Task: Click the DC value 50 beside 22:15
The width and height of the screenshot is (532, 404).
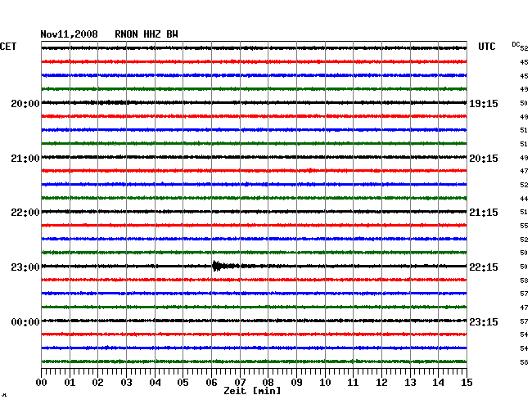Action: (x=524, y=267)
